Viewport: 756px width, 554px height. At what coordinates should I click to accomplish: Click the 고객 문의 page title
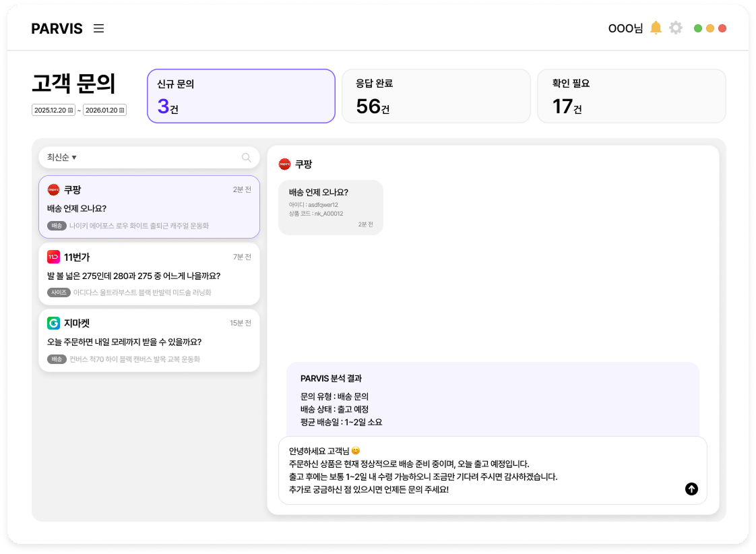pos(73,84)
